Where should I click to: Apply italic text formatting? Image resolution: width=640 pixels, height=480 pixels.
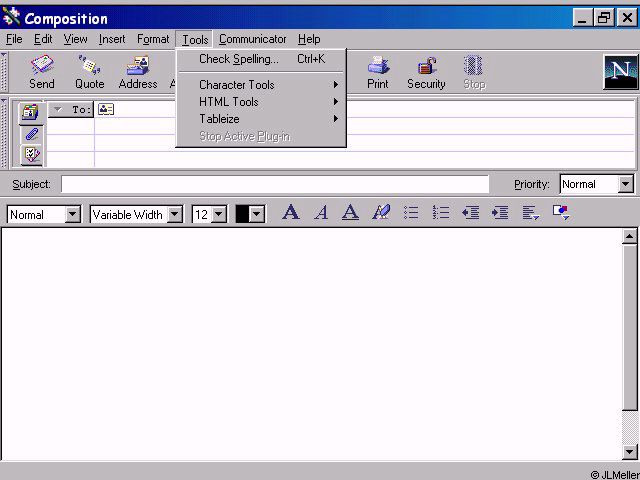coord(321,213)
